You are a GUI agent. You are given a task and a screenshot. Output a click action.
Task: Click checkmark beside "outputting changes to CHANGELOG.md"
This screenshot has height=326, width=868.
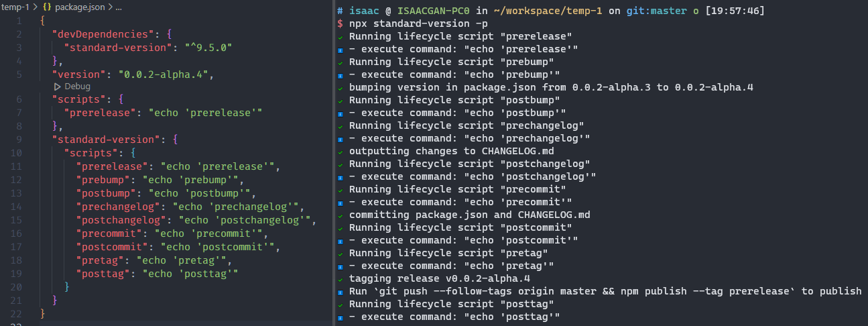pyautogui.click(x=340, y=152)
